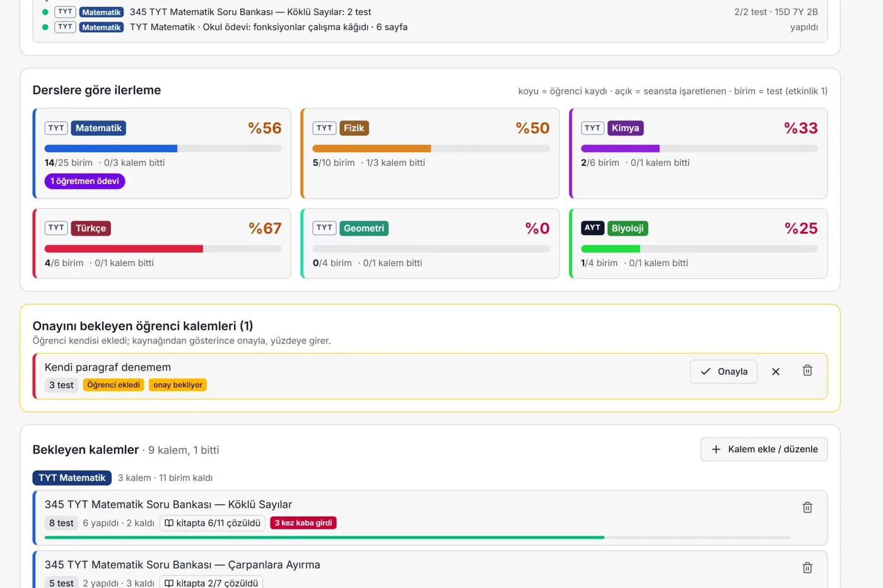883x588 pixels.
Task: Click '345 TYT Matematik Soru Bankası — Çarpanlara Ayırma'
Action: pos(182,565)
